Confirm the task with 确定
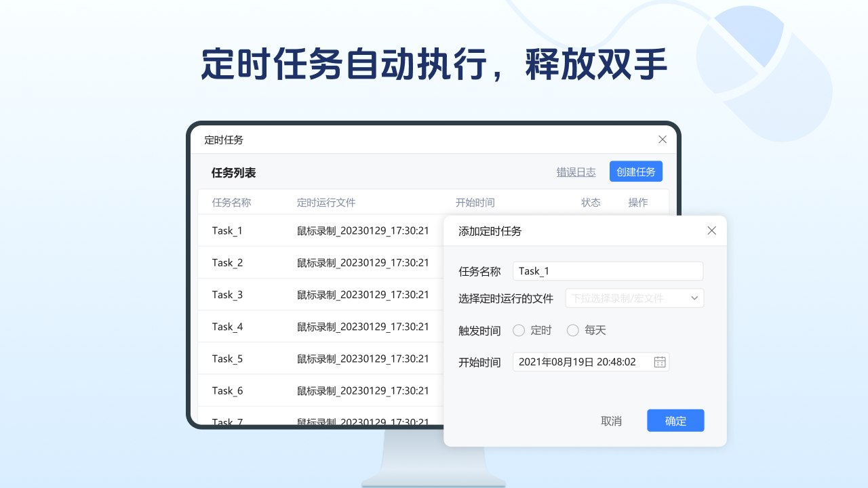 pos(675,420)
